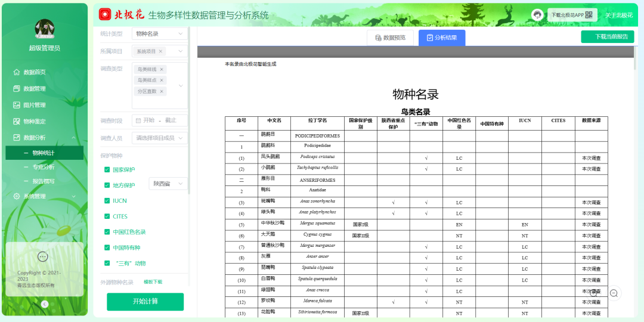Click the 截止 end date input
The height and width of the screenshot is (322, 644).
point(171,120)
